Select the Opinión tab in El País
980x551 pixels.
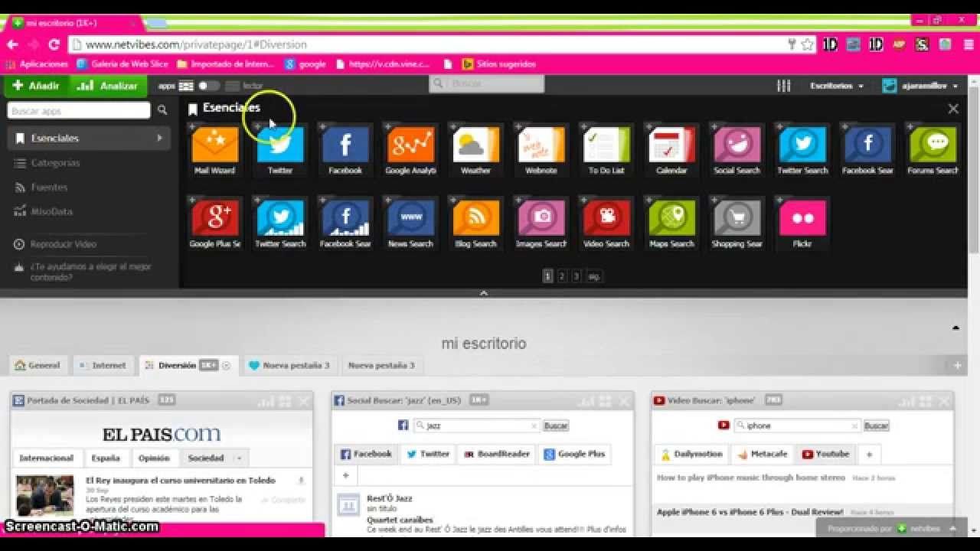154,458
